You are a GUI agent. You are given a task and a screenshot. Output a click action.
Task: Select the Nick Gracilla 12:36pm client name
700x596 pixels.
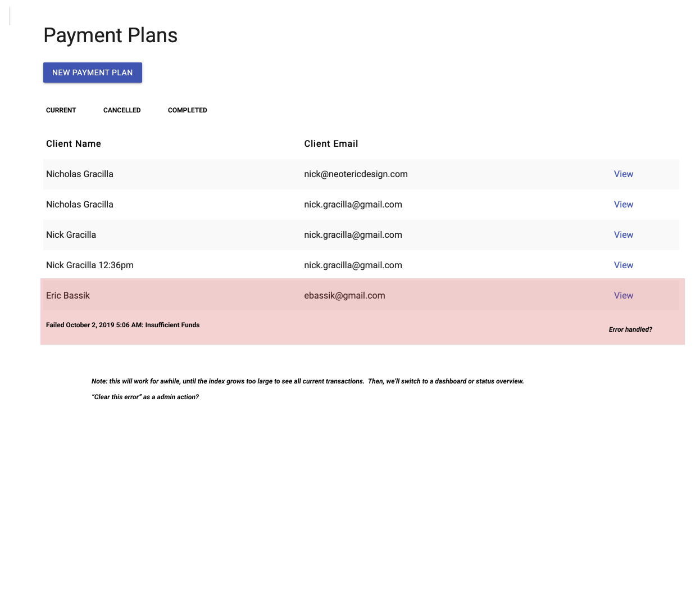(x=90, y=265)
